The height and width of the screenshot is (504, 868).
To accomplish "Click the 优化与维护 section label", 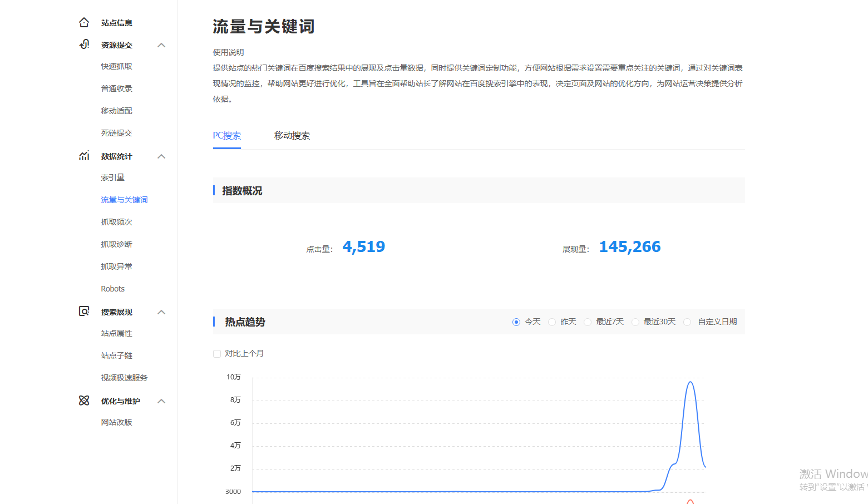I will pyautogui.click(x=121, y=401).
